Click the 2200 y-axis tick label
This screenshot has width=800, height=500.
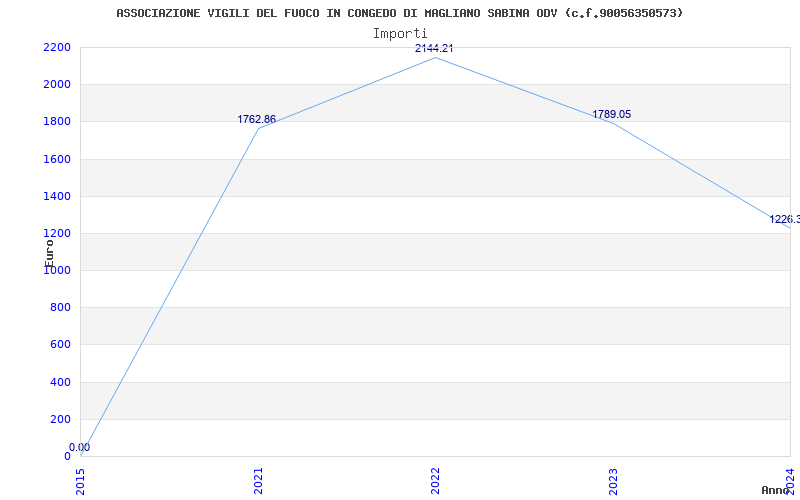pos(57,47)
